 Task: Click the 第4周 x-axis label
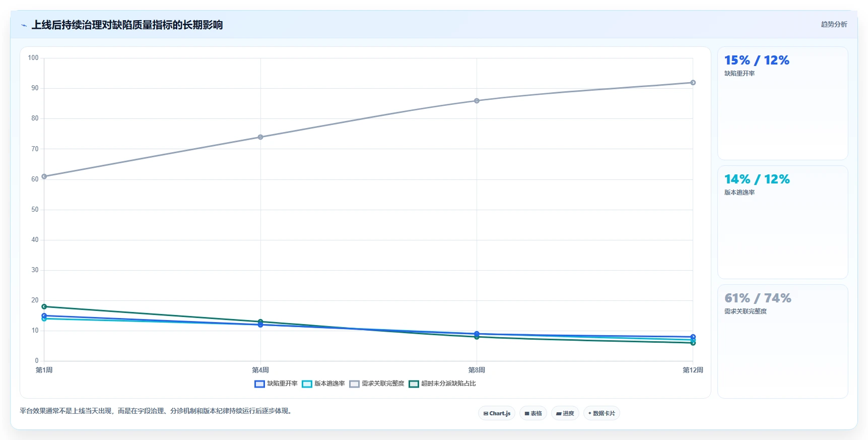(260, 370)
